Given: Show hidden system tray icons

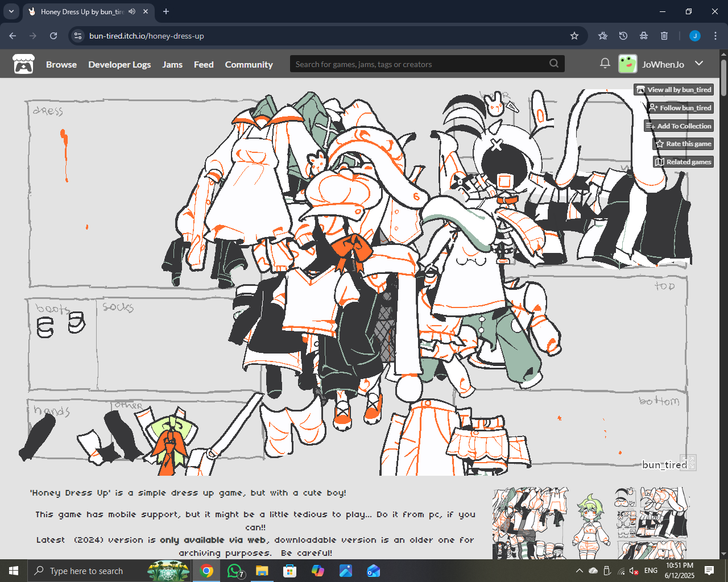Looking at the screenshot, I should tap(579, 571).
